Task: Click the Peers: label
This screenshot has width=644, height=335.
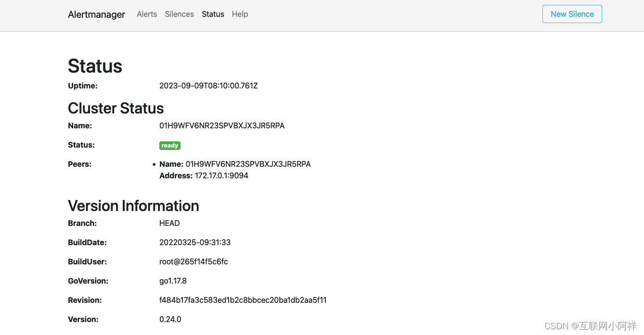Action: click(79, 164)
